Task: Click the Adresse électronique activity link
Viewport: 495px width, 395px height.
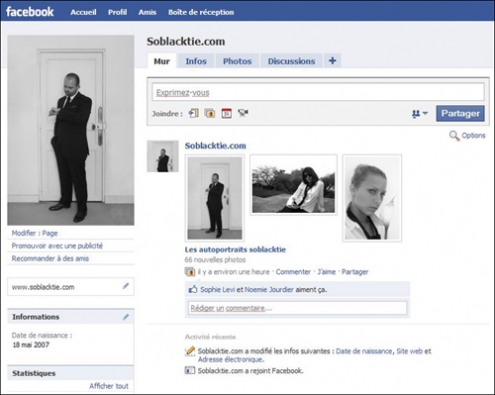Action: [x=231, y=359]
